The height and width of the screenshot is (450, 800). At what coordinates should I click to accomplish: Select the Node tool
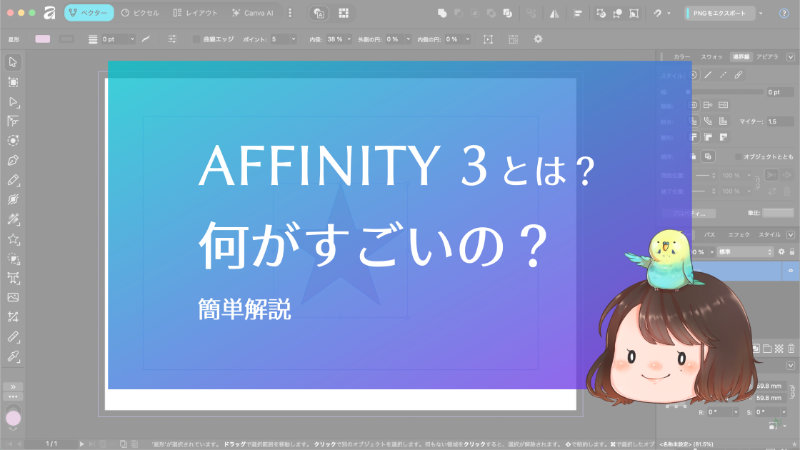13,102
